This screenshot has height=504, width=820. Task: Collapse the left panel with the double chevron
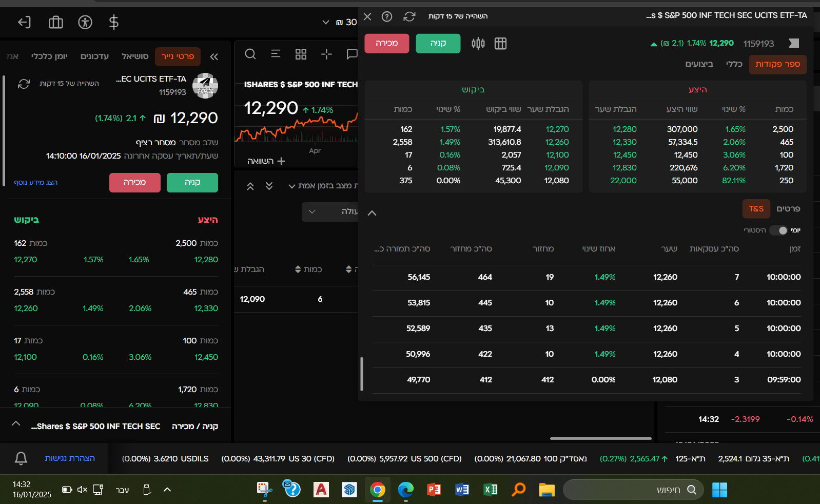point(214,56)
